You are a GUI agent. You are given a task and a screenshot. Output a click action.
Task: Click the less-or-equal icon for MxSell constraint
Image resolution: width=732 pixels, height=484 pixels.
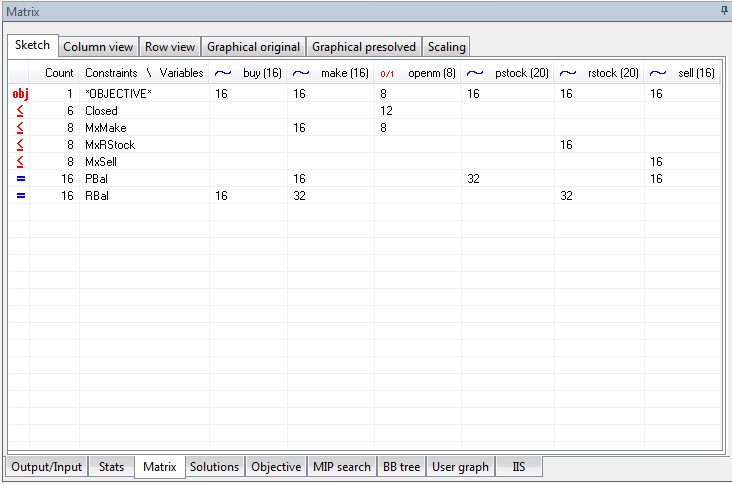[20, 161]
